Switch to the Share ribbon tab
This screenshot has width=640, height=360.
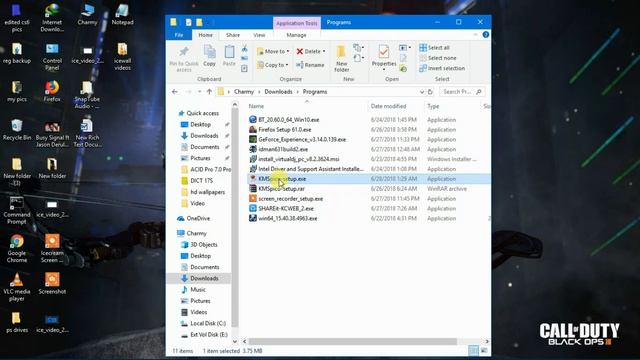tap(233, 35)
